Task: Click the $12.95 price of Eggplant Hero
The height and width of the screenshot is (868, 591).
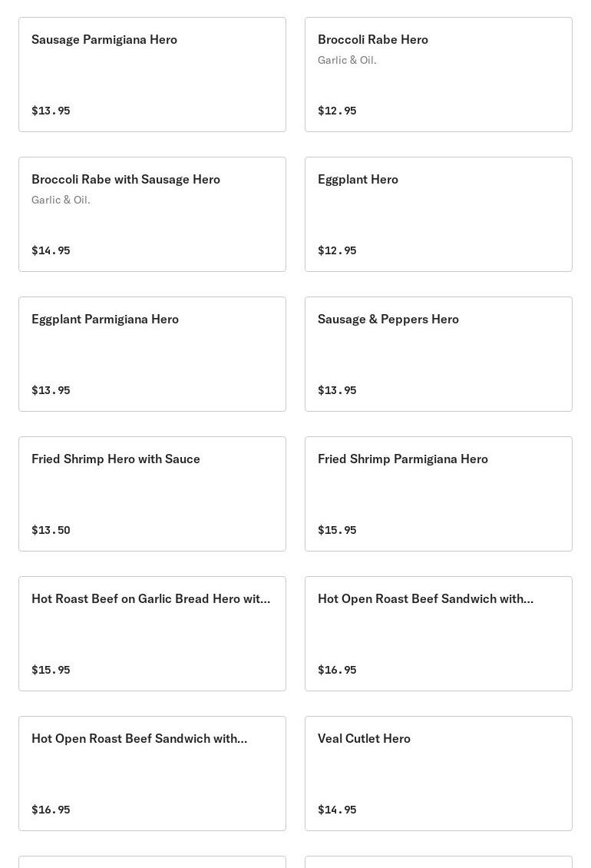Action: [337, 250]
